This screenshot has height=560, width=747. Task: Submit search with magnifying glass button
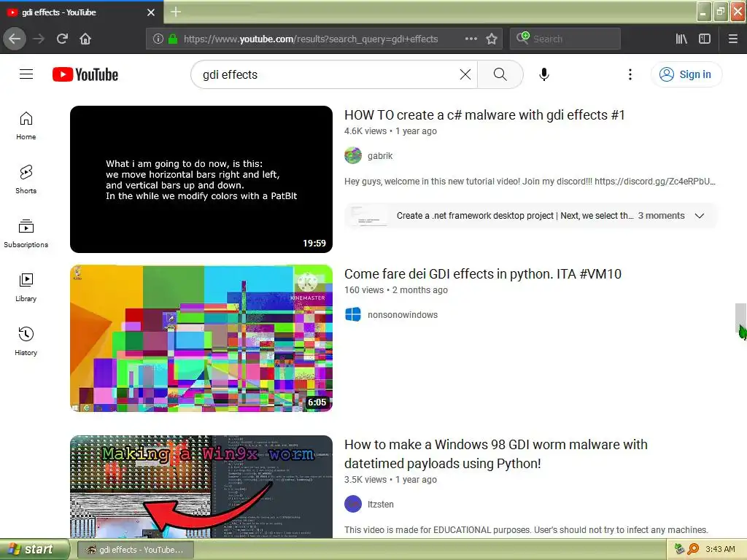tap(500, 74)
